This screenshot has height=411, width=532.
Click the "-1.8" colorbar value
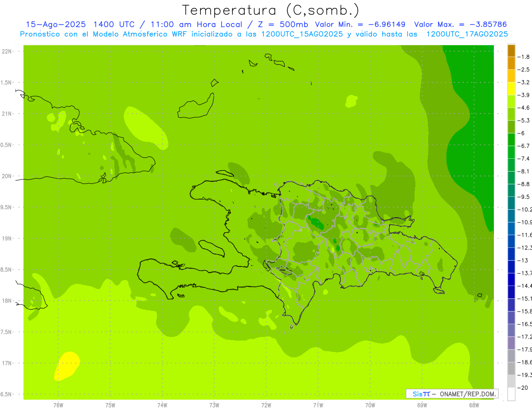coord(524,57)
